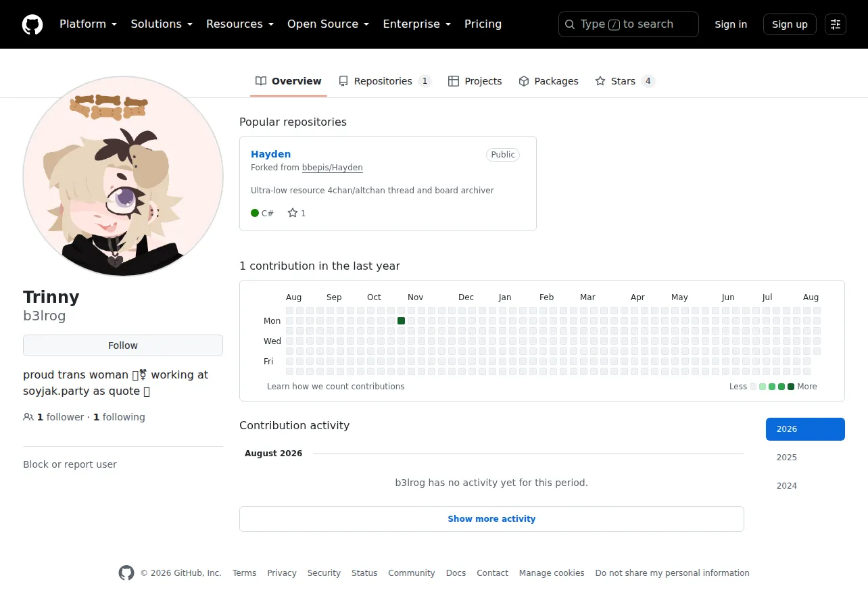
Task: Follow the user b3lrog
Action: (x=123, y=345)
